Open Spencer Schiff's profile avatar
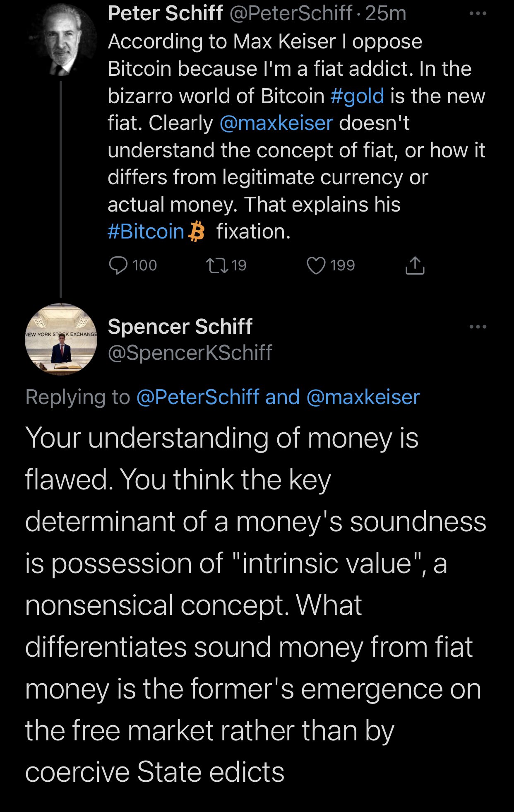Image resolution: width=514 pixels, height=812 pixels. coord(61,340)
